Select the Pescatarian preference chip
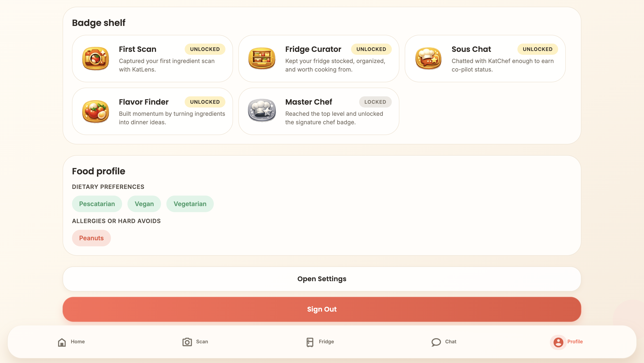 click(x=97, y=204)
